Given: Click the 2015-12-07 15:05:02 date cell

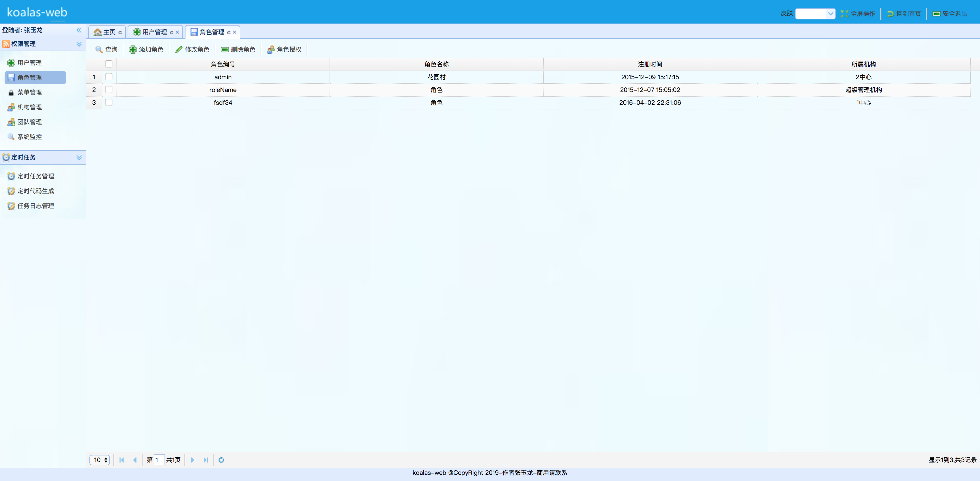Looking at the screenshot, I should 650,90.
